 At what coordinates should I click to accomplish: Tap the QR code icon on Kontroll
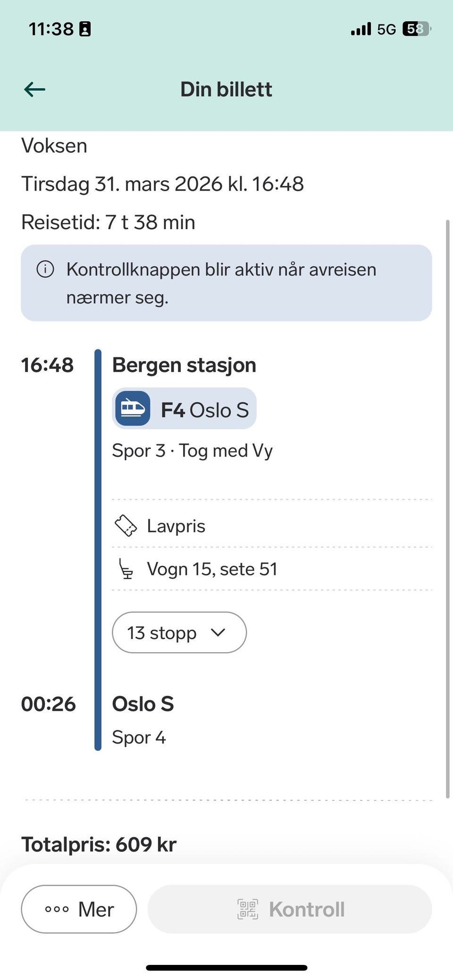[248, 909]
